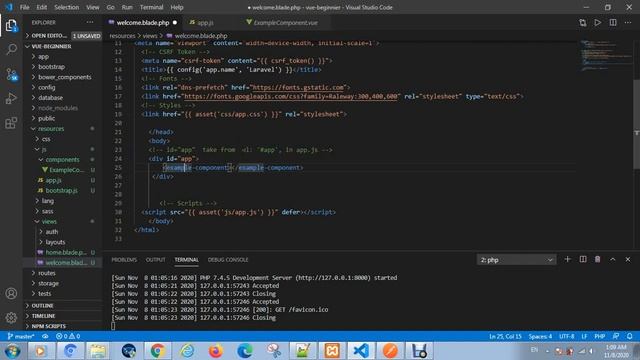
Task: Click fonts.googleapis.com URL in code
Action: [x=291, y=96]
